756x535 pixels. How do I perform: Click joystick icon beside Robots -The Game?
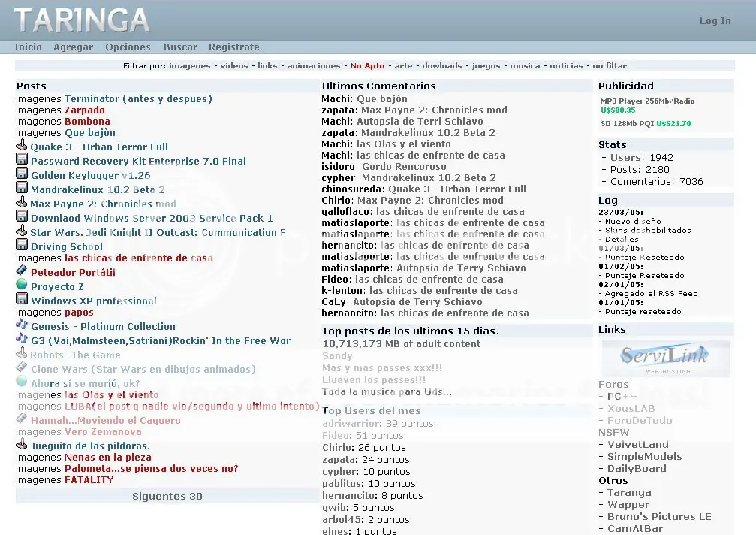point(21,352)
